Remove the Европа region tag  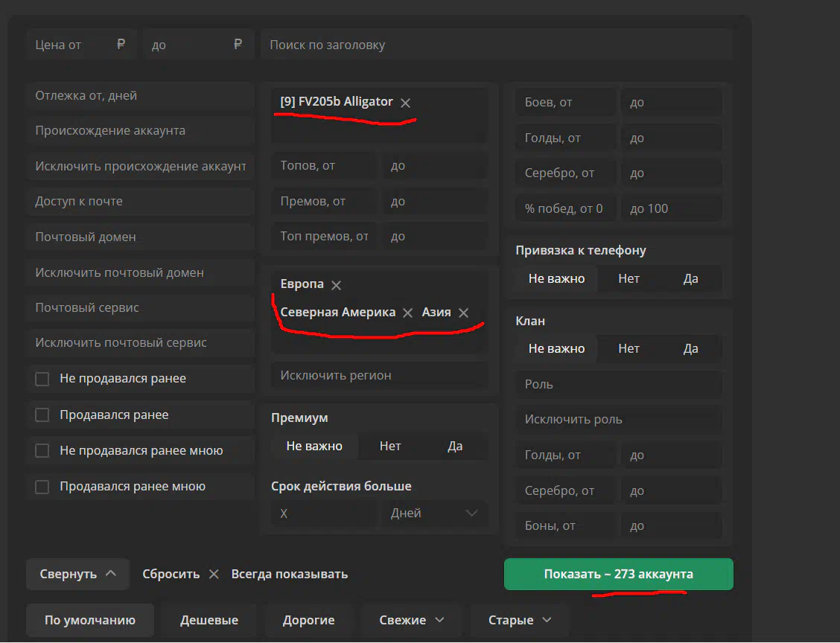336,285
